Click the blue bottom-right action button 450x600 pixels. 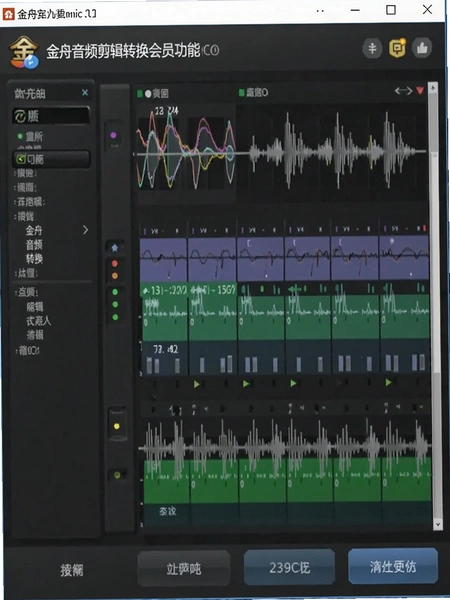(393, 566)
